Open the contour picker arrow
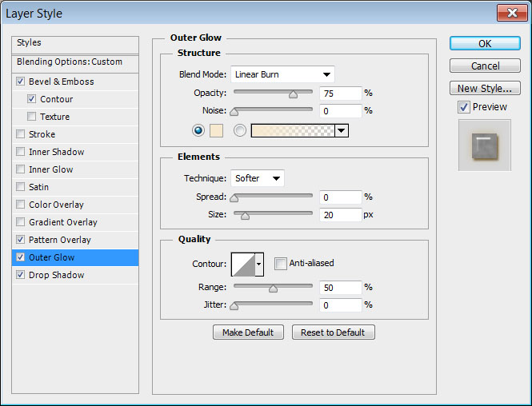Viewport: 532px width, 406px height. [259, 264]
